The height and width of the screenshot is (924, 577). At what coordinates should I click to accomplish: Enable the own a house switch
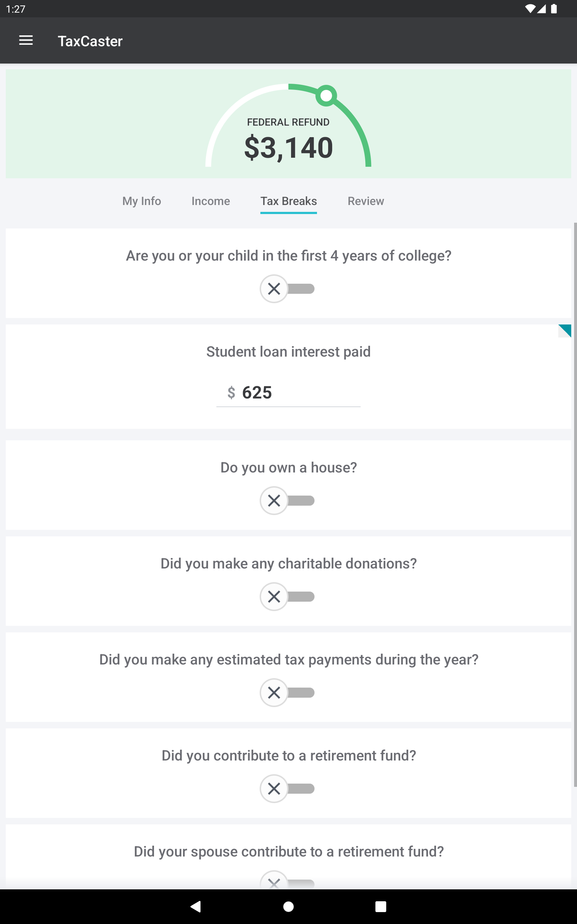click(x=287, y=501)
